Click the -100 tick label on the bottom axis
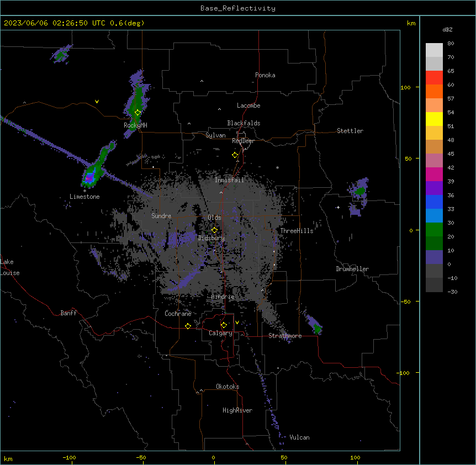 coord(69,457)
